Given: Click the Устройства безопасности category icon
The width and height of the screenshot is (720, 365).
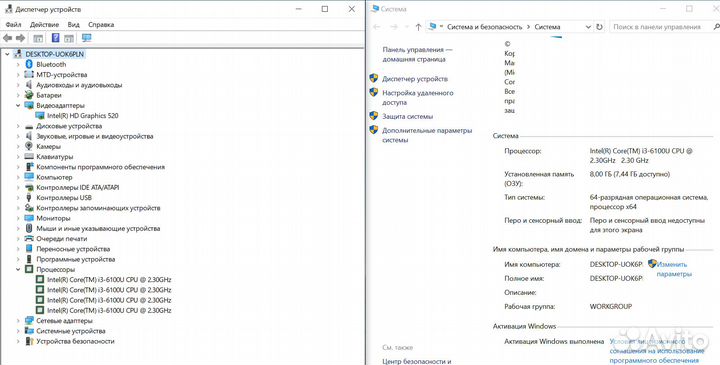Looking at the screenshot, I should tap(29, 341).
